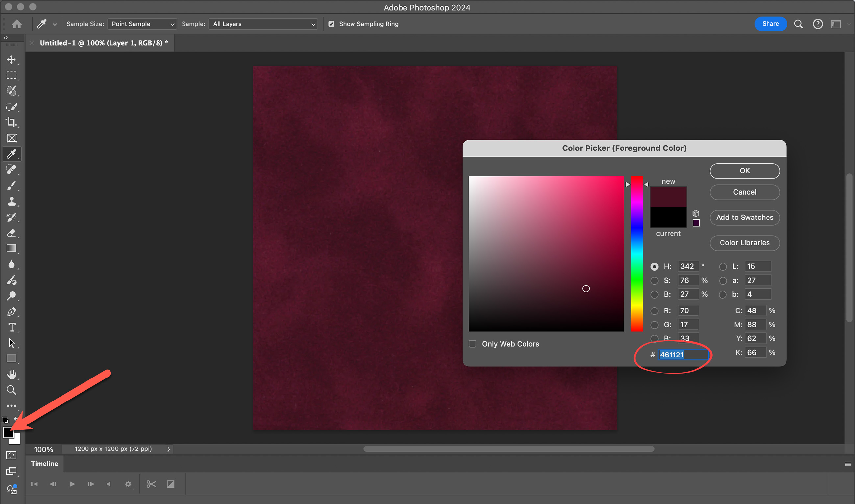Select the Brush tool in toolbar
855x504 pixels.
point(12,186)
